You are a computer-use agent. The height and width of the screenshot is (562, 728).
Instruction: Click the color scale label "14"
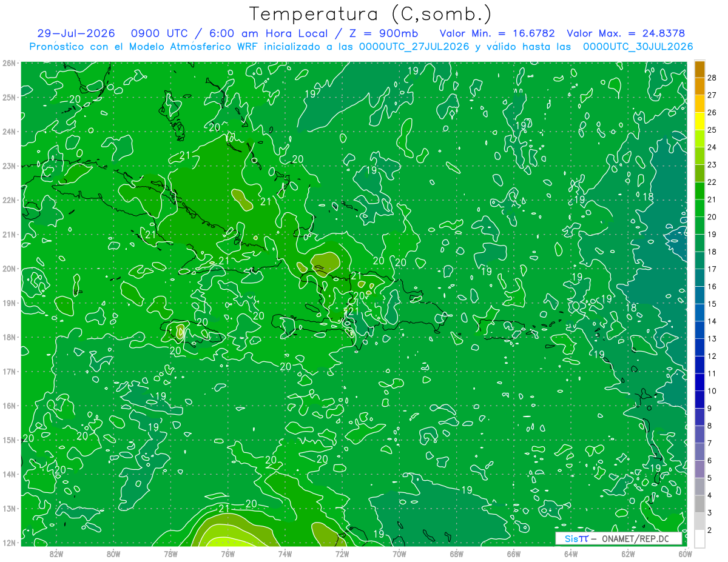pos(712,321)
